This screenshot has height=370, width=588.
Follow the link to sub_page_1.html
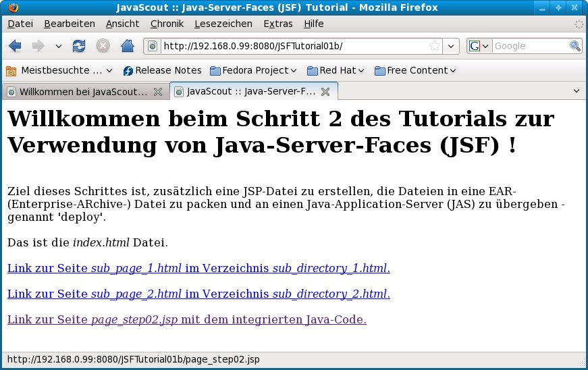pos(198,268)
